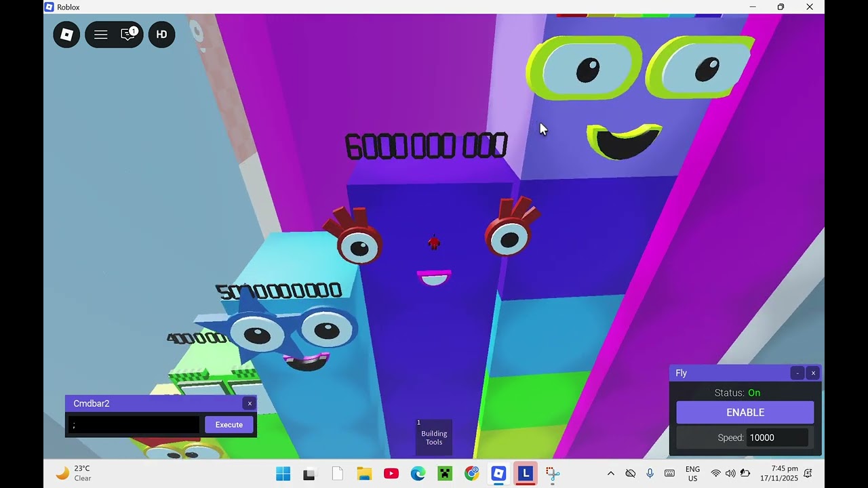This screenshot has width=868, height=488.
Task: Open the Windows Start menu
Action: click(x=283, y=474)
